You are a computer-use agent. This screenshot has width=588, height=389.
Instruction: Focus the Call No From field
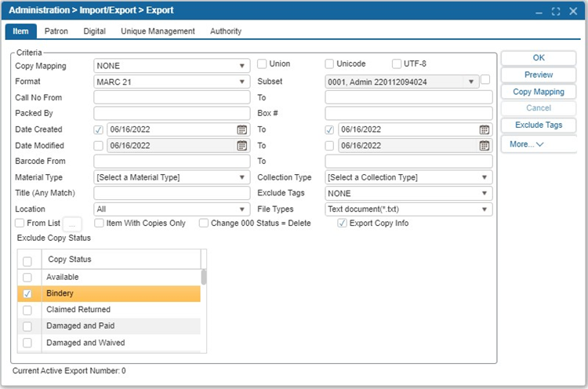[172, 97]
